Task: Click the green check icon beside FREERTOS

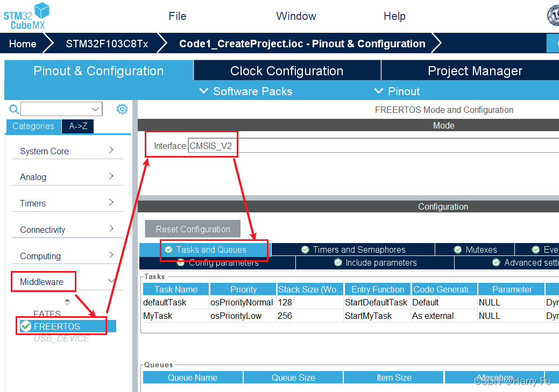Action: [26, 326]
